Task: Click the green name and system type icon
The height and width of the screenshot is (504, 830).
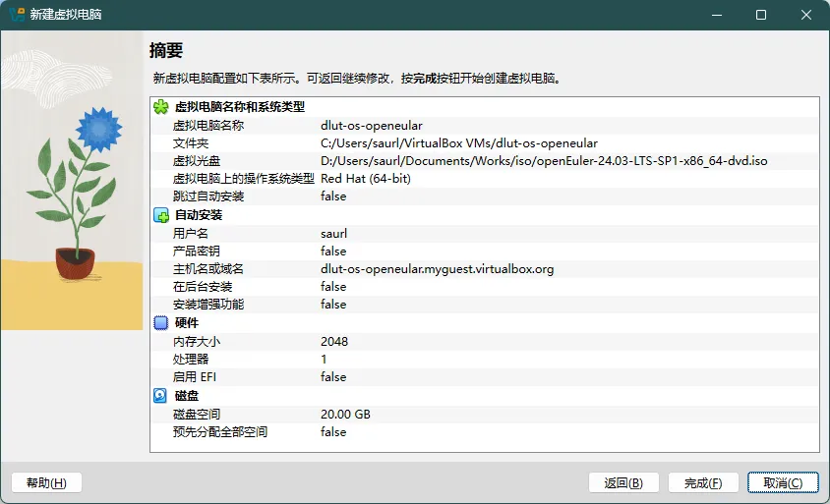Action: click(x=161, y=107)
